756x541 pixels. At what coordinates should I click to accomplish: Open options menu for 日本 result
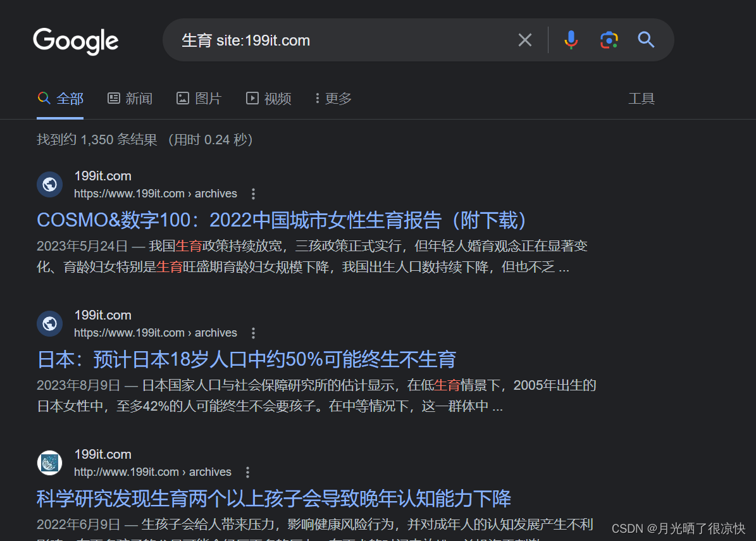pyautogui.click(x=253, y=333)
